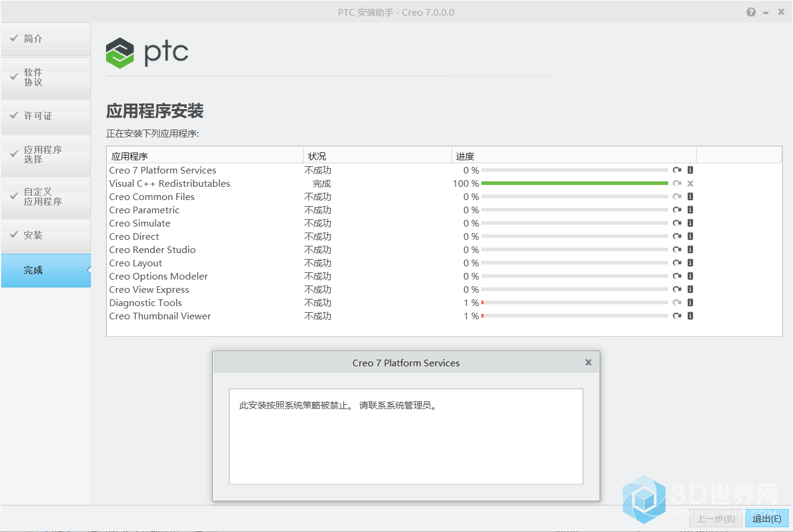The height and width of the screenshot is (532, 793).
Task: Open the 许可证 step
Action: click(x=46, y=116)
